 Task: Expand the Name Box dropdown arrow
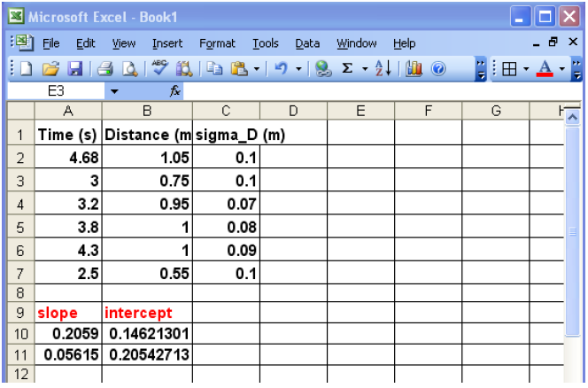point(114,90)
